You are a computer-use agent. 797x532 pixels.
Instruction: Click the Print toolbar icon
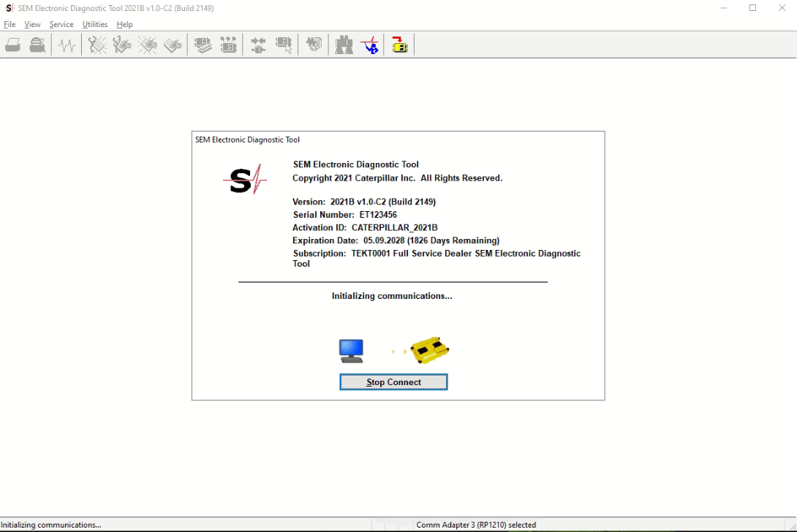[13, 45]
